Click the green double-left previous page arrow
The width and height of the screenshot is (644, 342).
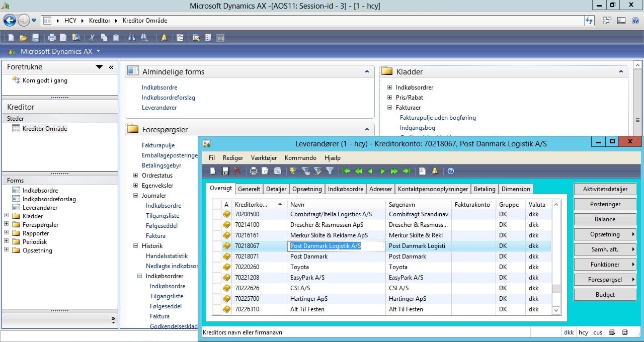[358, 171]
